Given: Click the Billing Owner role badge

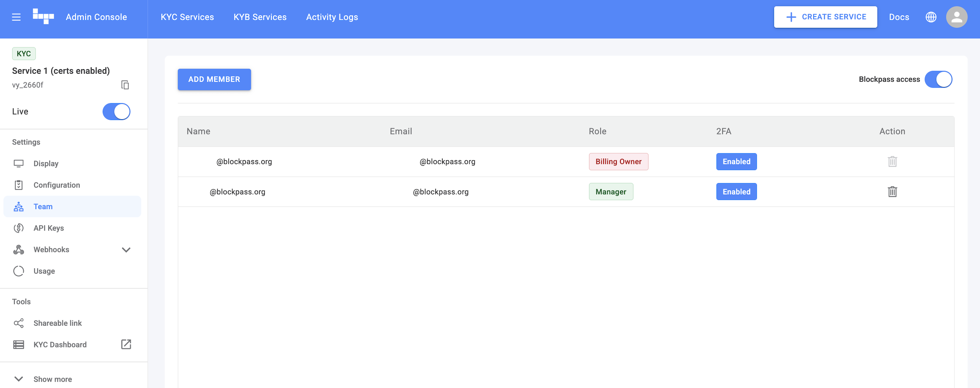Looking at the screenshot, I should [x=618, y=161].
